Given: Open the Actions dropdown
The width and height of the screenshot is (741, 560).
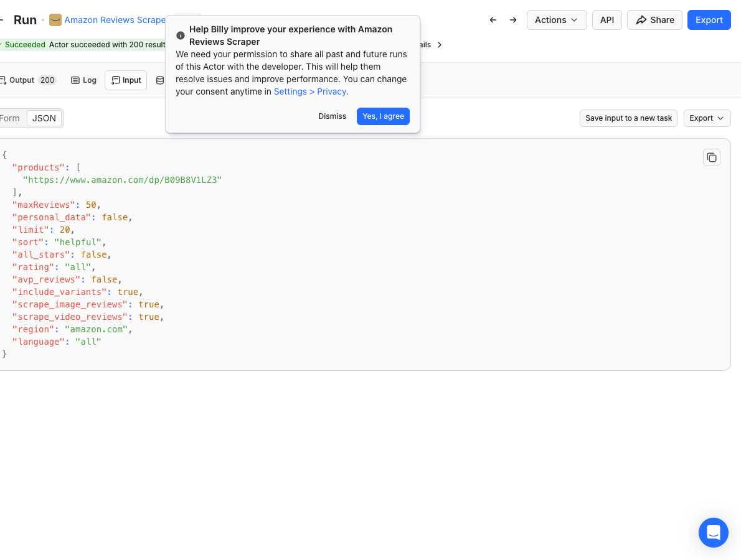Looking at the screenshot, I should (x=557, y=20).
